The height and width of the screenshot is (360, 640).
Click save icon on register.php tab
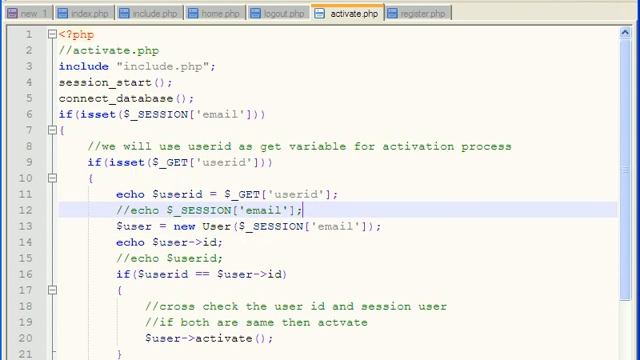[x=392, y=13]
